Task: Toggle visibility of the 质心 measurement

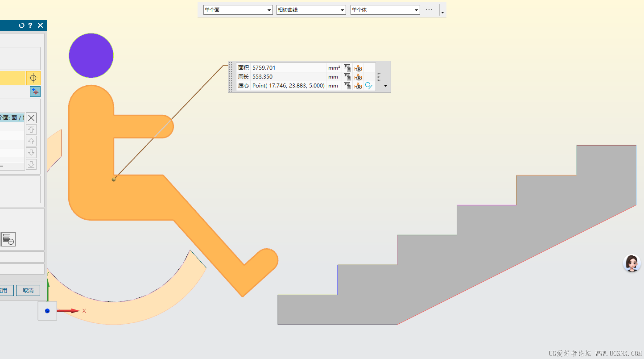Action: (x=358, y=86)
